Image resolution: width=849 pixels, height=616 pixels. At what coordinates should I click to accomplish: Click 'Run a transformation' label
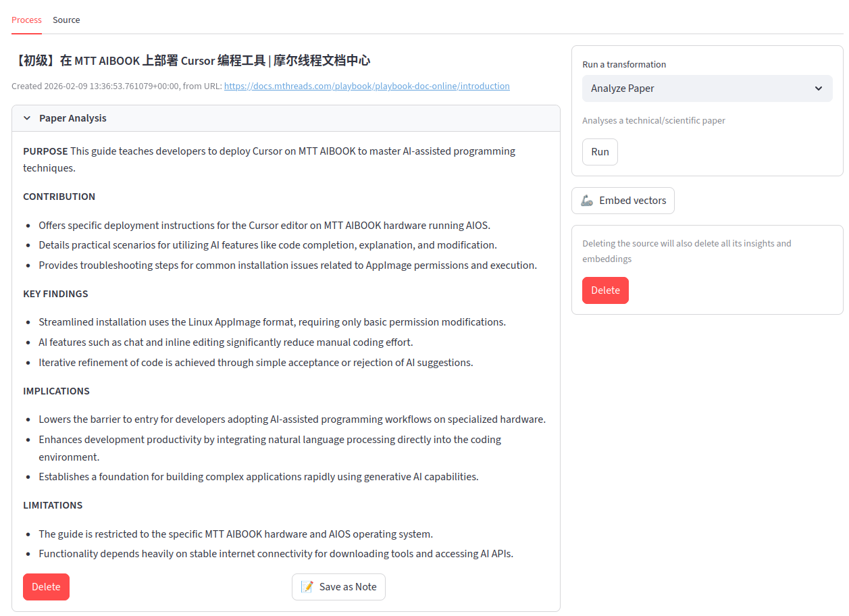click(x=624, y=64)
